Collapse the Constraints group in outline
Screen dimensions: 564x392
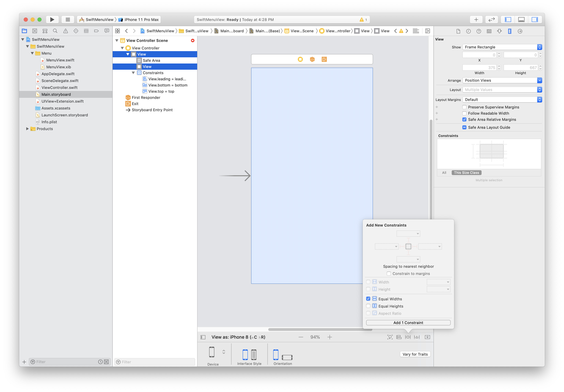tap(133, 73)
